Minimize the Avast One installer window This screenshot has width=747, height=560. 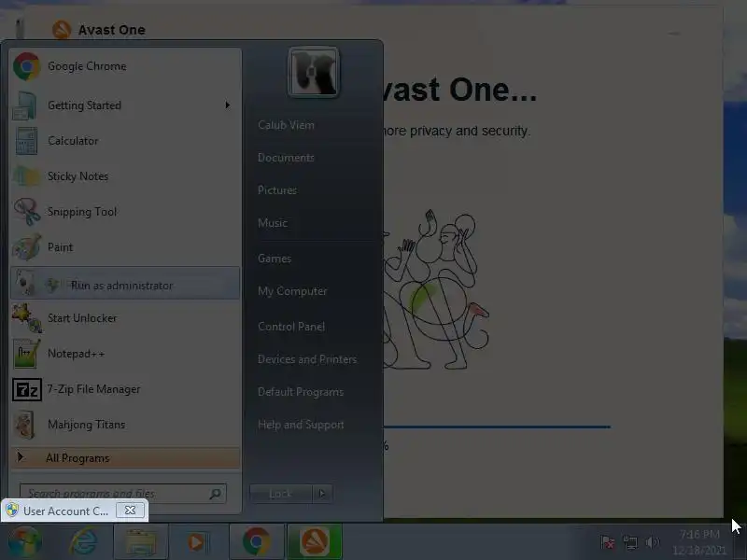(x=673, y=33)
